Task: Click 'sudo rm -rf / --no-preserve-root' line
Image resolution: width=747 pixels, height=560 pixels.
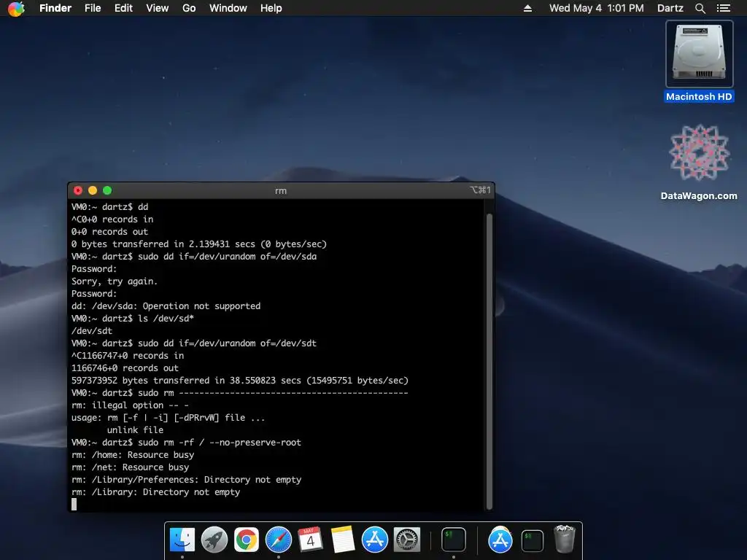Action: (186, 443)
